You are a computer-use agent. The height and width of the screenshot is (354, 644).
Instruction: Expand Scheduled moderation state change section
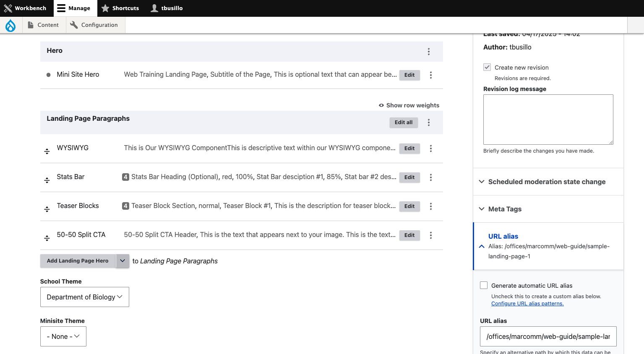tap(548, 182)
